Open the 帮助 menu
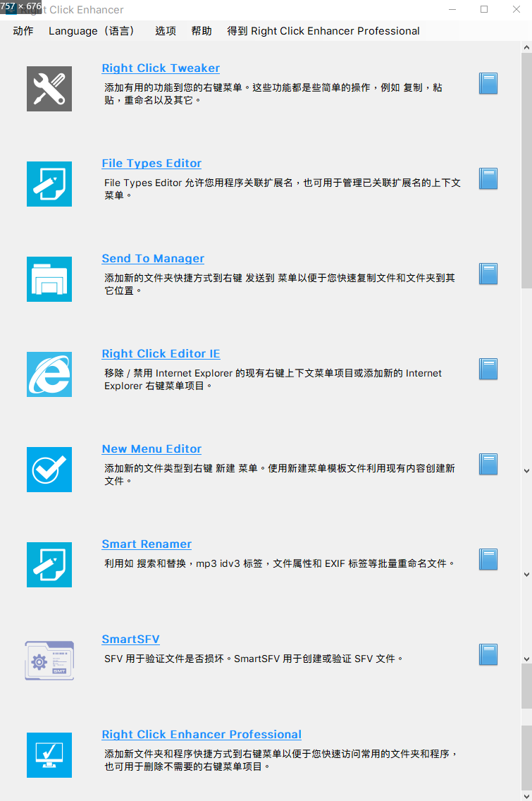This screenshot has height=801, width=532. [202, 30]
